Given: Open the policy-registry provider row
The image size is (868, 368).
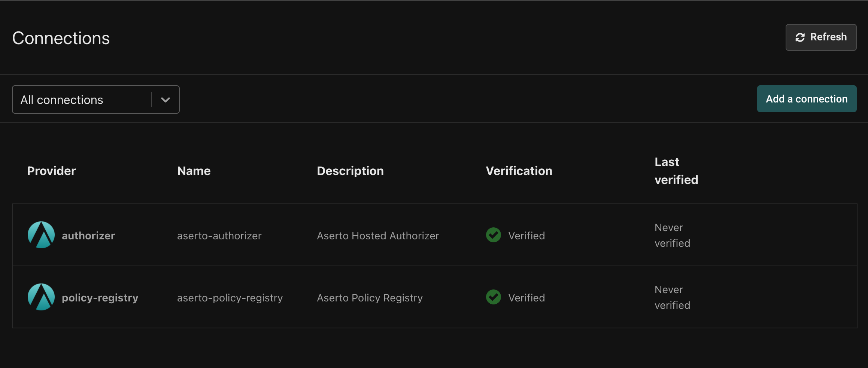Looking at the screenshot, I should [100, 298].
